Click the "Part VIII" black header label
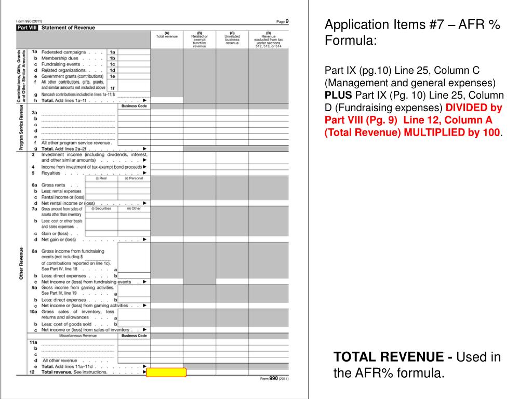Image resolution: width=532 pixels, height=399 pixels. coord(27,28)
